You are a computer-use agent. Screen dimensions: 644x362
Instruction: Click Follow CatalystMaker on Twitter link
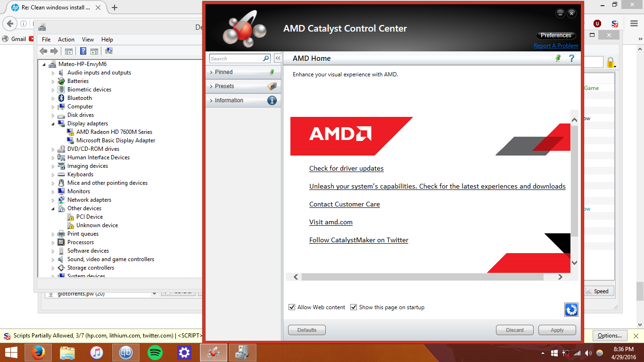click(x=359, y=240)
